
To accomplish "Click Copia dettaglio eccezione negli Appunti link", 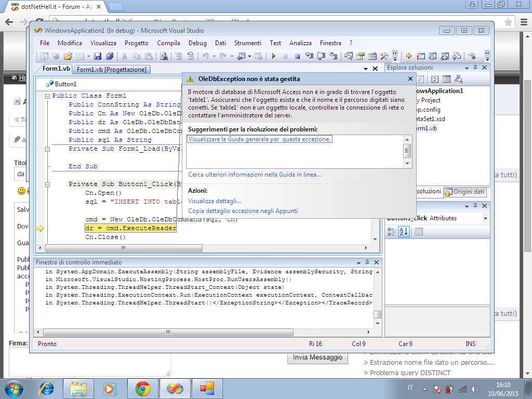I will [243, 211].
